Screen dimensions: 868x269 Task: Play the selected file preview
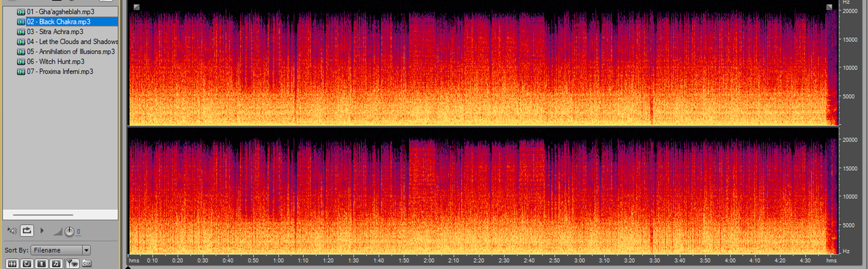42,231
